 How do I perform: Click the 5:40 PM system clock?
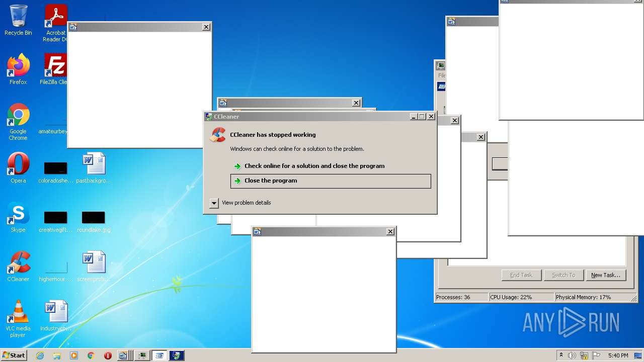[x=618, y=355]
